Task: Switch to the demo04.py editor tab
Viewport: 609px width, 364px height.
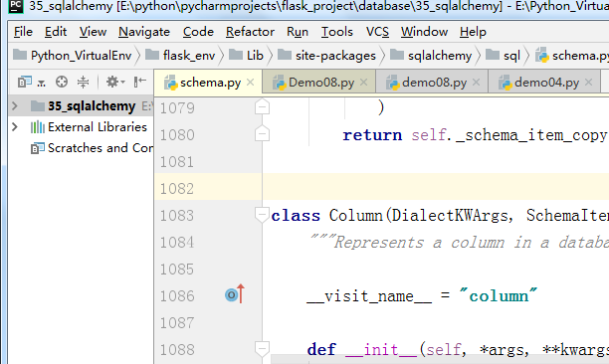Action: tap(544, 83)
